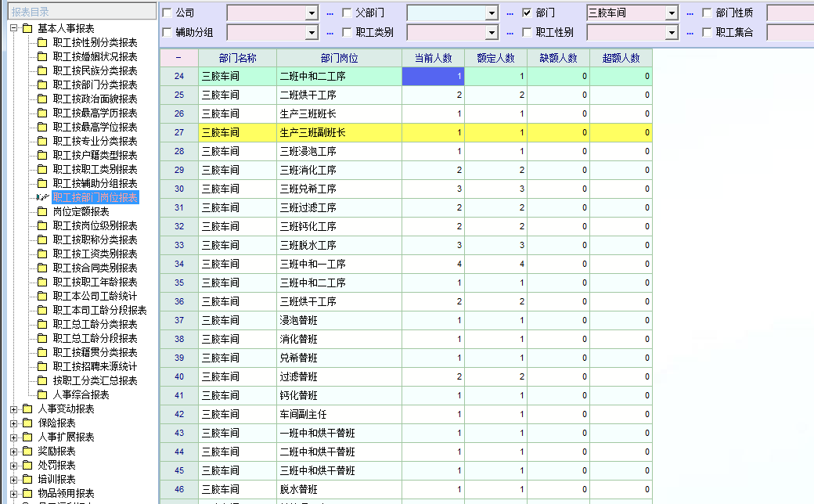
Task: Click folder icon of 基本人事报表 root node
Action: pyautogui.click(x=27, y=28)
